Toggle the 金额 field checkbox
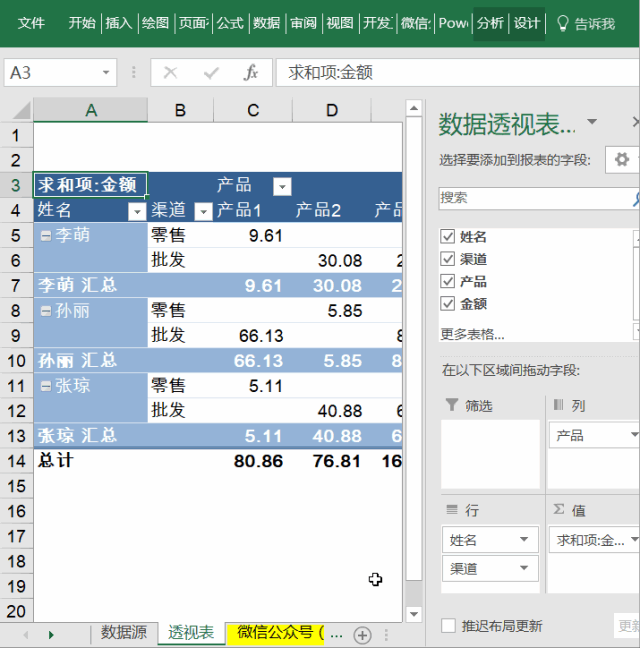640x648 pixels. (448, 303)
